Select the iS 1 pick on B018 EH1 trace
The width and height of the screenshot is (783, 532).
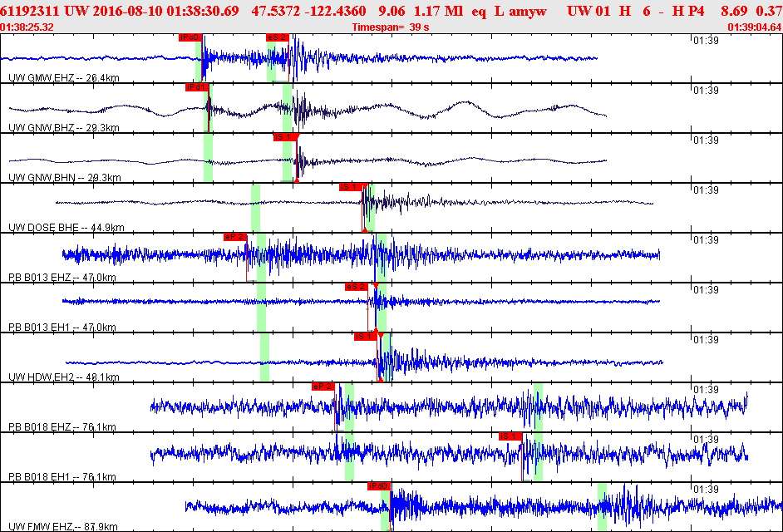point(510,436)
